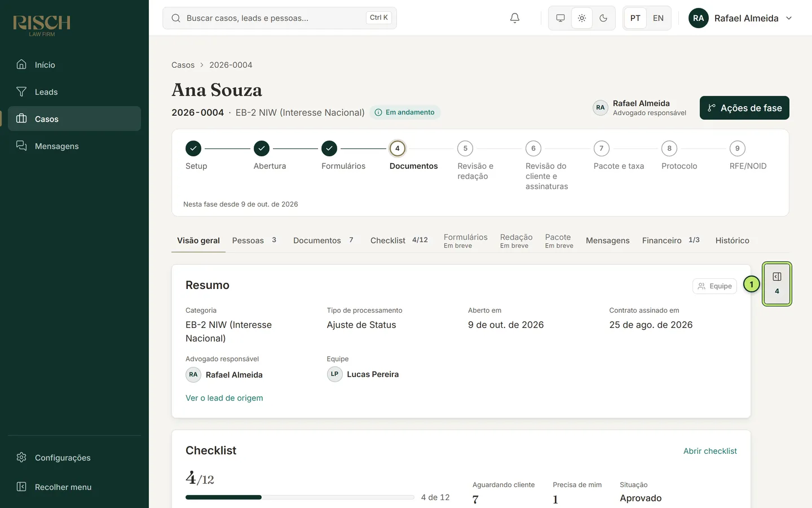
Task: Expand the side panel toggle showing 4
Action: (x=777, y=284)
